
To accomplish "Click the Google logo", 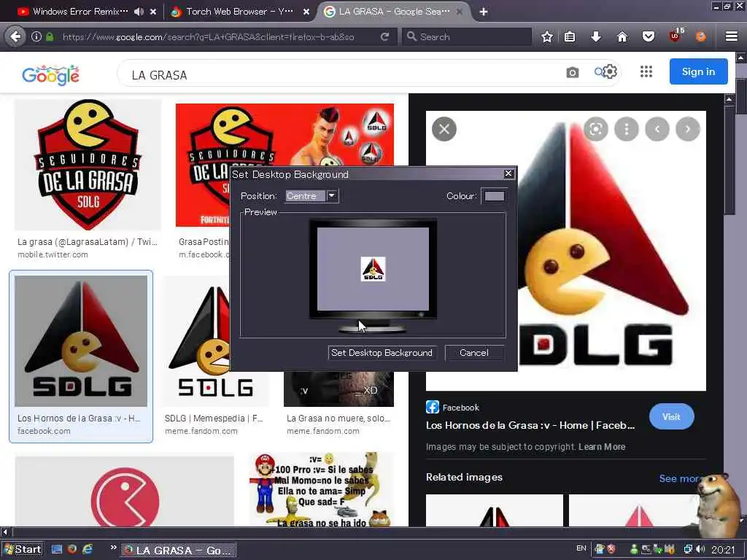I will point(51,75).
